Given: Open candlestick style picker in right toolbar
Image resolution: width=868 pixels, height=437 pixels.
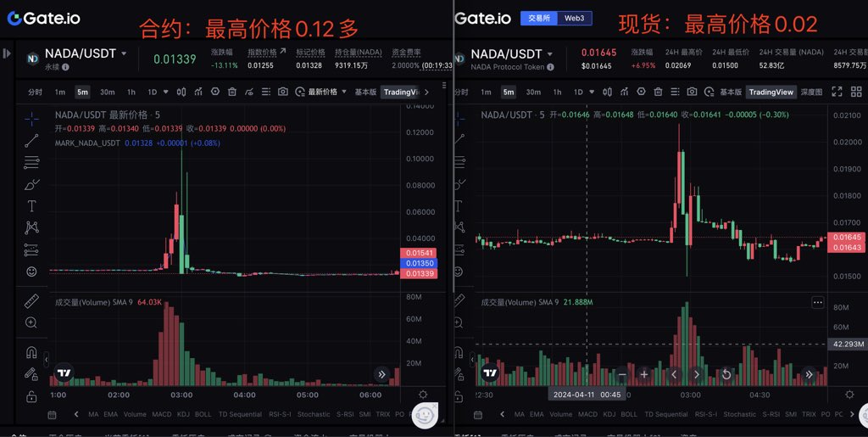Looking at the screenshot, I should coord(607,92).
